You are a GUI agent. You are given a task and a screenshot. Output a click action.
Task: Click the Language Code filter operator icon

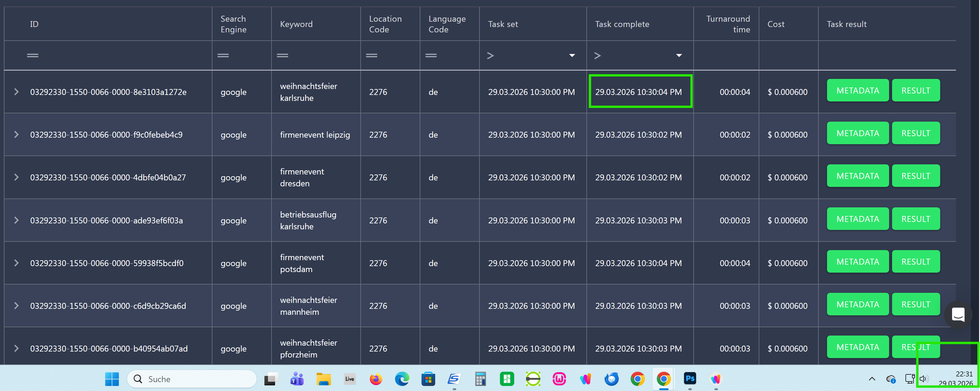pyautogui.click(x=431, y=55)
